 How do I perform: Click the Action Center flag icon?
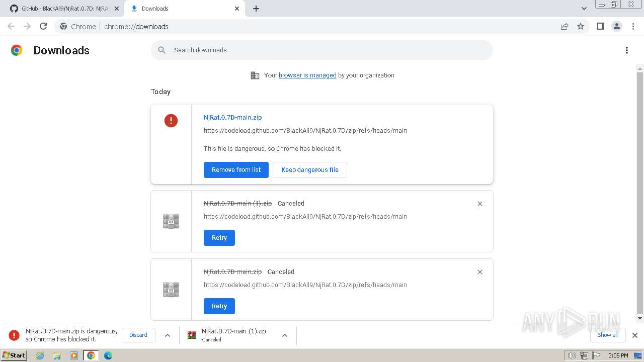point(596,355)
